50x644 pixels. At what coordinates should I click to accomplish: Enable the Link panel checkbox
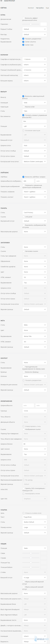tap(23, 217)
